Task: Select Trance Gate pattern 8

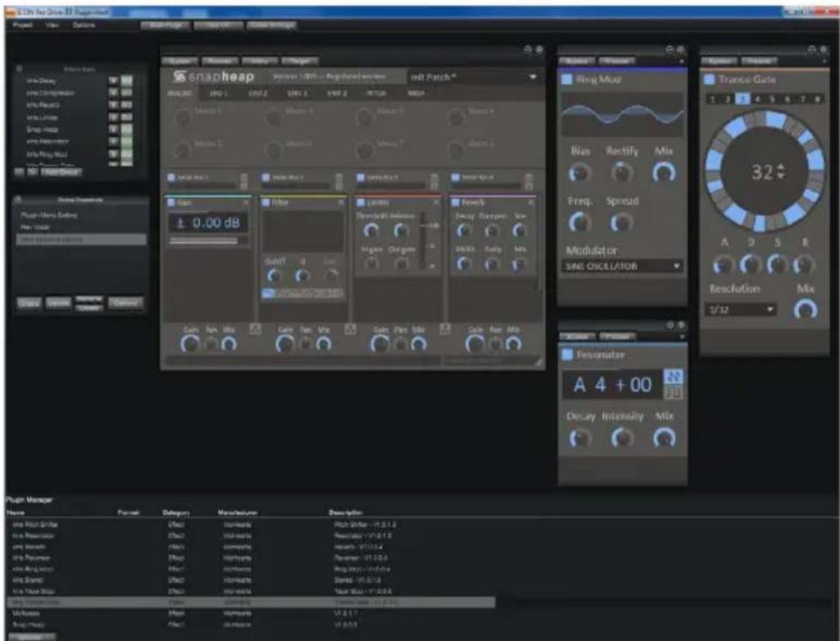Action: [818, 99]
